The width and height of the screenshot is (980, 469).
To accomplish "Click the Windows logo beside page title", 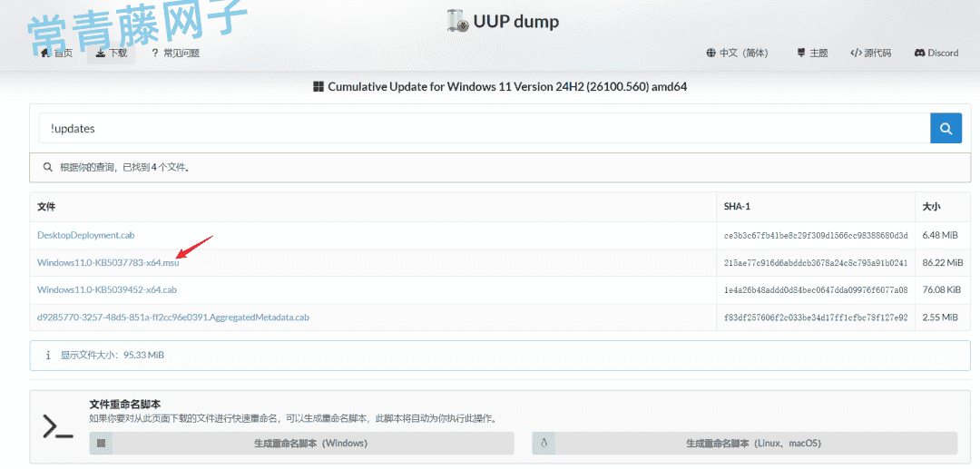I will (x=318, y=87).
